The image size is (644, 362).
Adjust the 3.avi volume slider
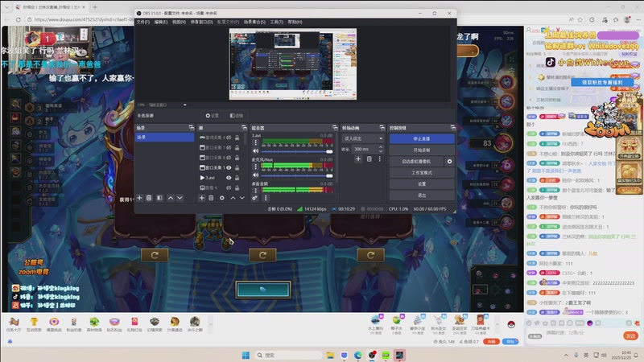tap(297, 151)
